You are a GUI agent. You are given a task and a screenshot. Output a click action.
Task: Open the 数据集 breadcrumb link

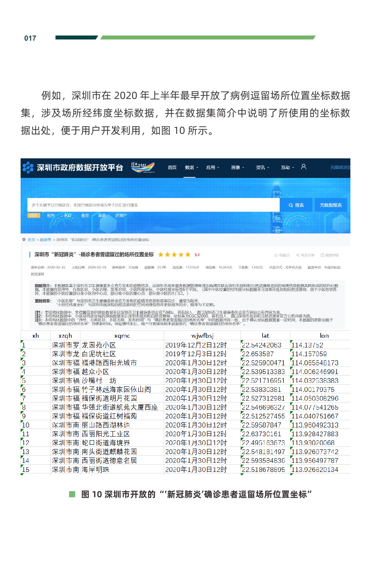coord(45,240)
